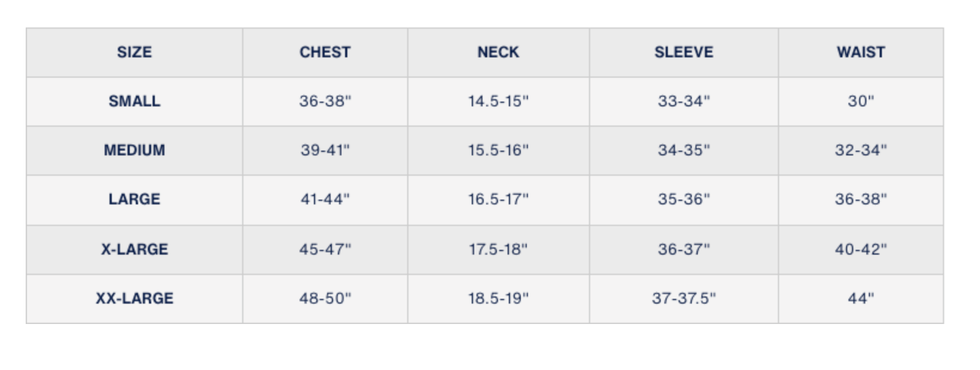Click the NECK column header
The image size is (980, 370).
point(499,53)
